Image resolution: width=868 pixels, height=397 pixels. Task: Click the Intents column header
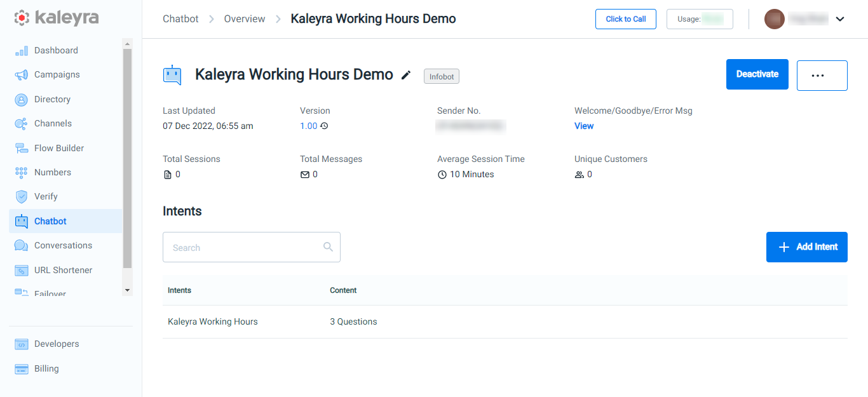(179, 290)
